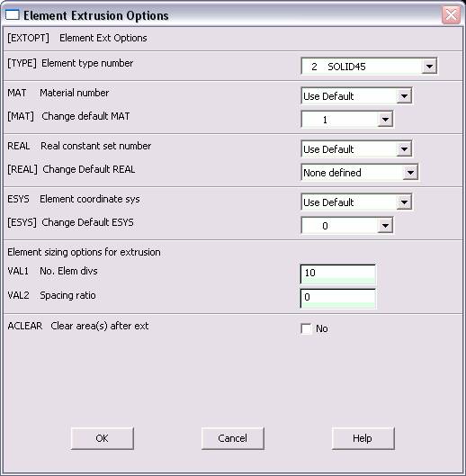Open the Change Default REAL dropdown
This screenshot has width=466, height=476.
(x=360, y=173)
